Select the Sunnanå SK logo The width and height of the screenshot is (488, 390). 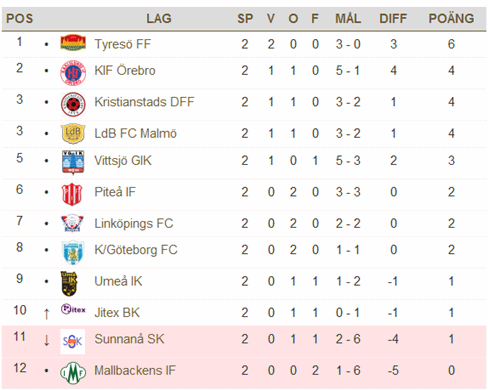[x=73, y=341]
